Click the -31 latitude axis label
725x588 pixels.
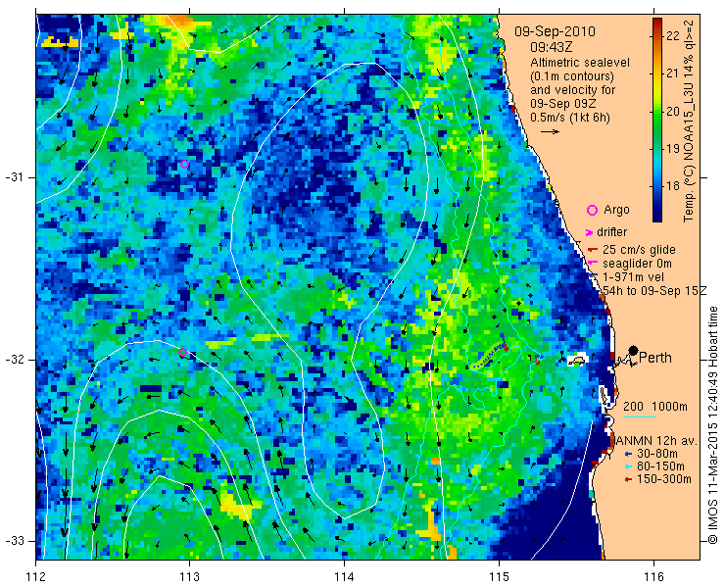pyautogui.click(x=15, y=177)
